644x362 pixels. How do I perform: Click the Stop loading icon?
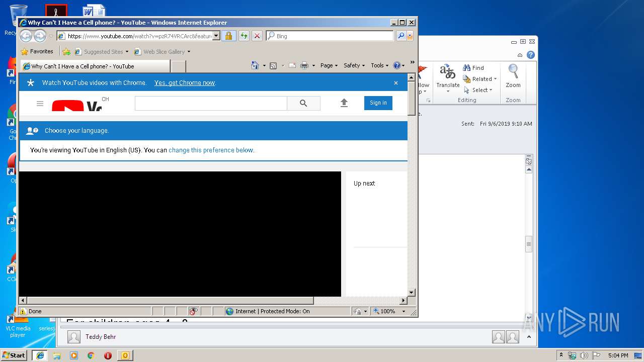click(257, 36)
